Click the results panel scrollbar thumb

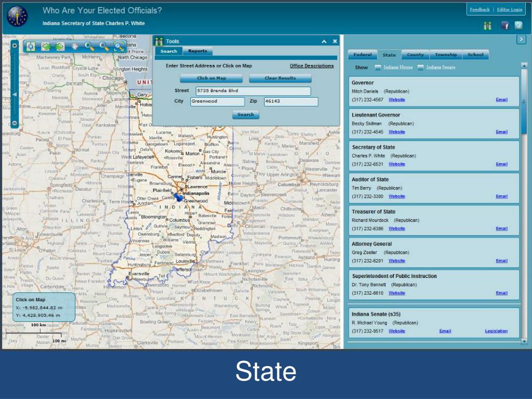click(x=524, y=102)
